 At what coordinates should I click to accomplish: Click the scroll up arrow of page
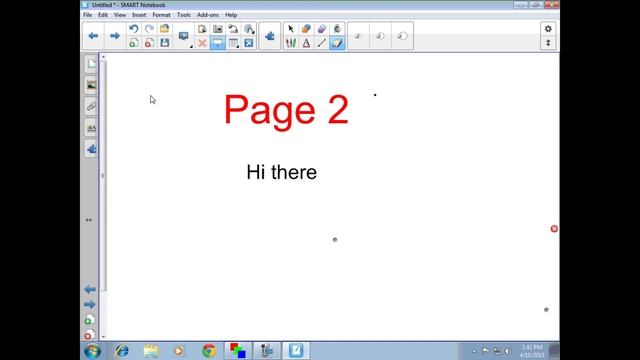103,57
